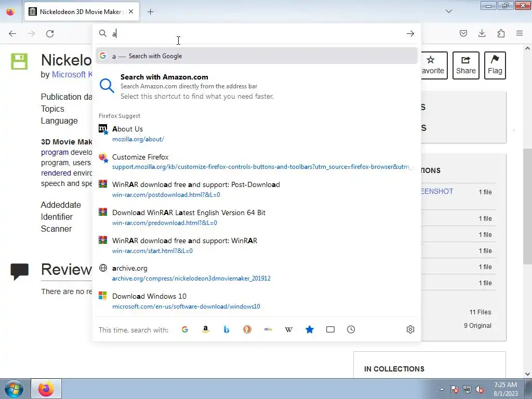Open the Downloads panel
Image resolution: width=532 pixels, height=399 pixels.
pyautogui.click(x=482, y=33)
